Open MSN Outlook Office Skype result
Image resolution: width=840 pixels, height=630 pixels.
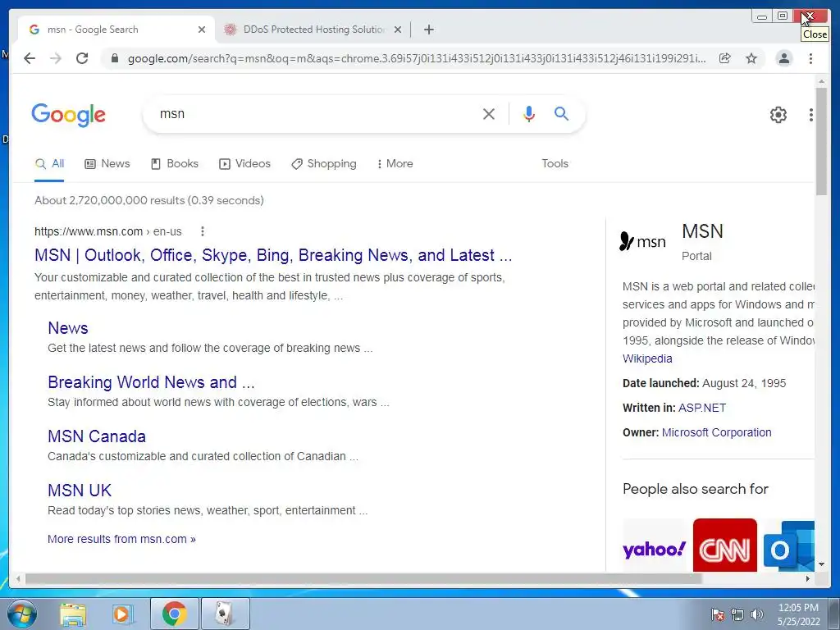click(273, 256)
